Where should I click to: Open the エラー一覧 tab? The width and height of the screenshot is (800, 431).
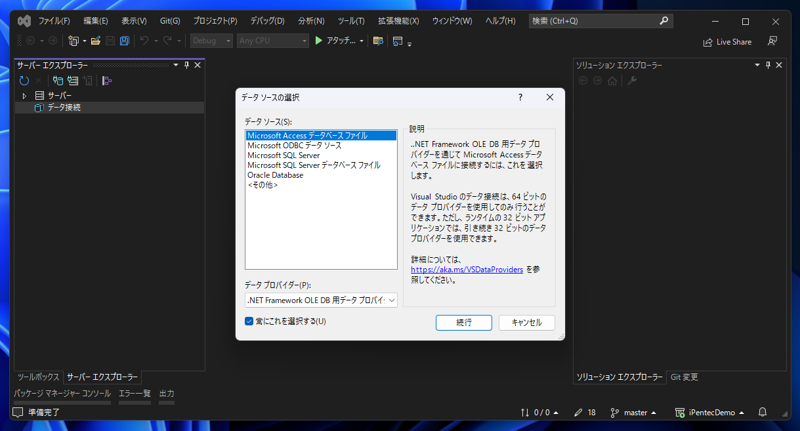135,393
